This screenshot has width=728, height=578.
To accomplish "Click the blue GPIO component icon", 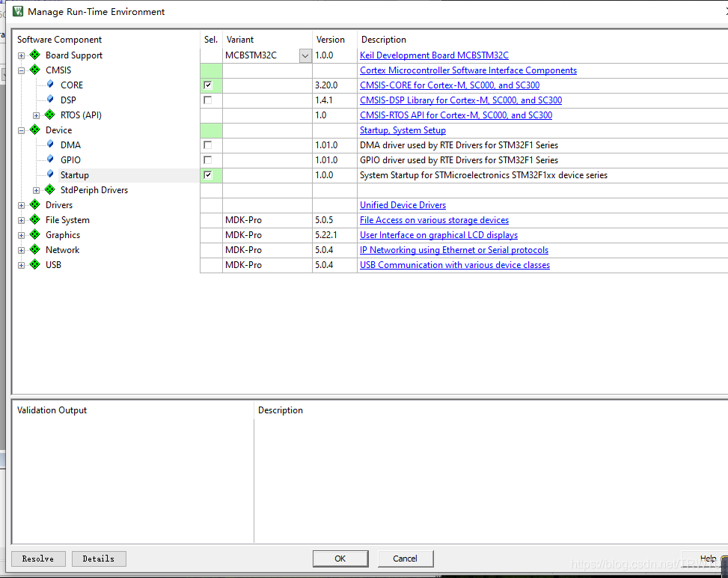I will point(50,159).
